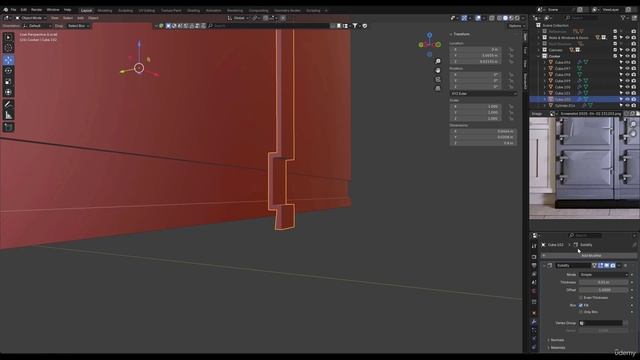Adjust the Solidify Offset slider
Image resolution: width=640 pixels, height=360 pixels.
[604, 290]
